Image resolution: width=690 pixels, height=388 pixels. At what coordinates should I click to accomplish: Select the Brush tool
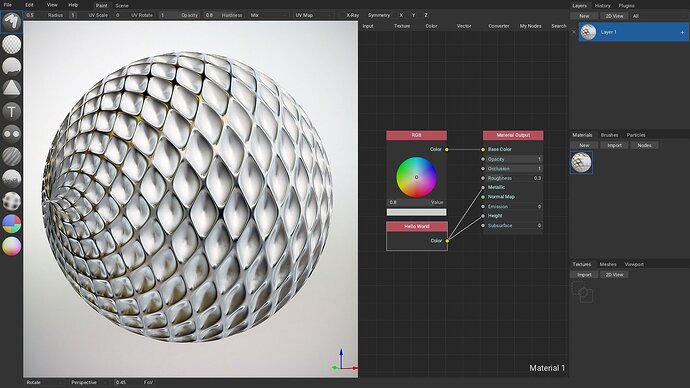[11, 22]
